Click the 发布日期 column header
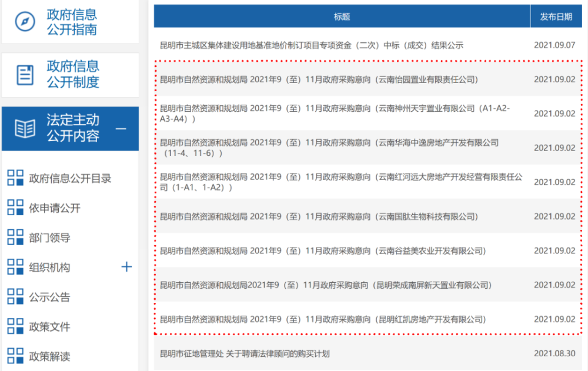Screen dimensions: 588x371 [556, 16]
